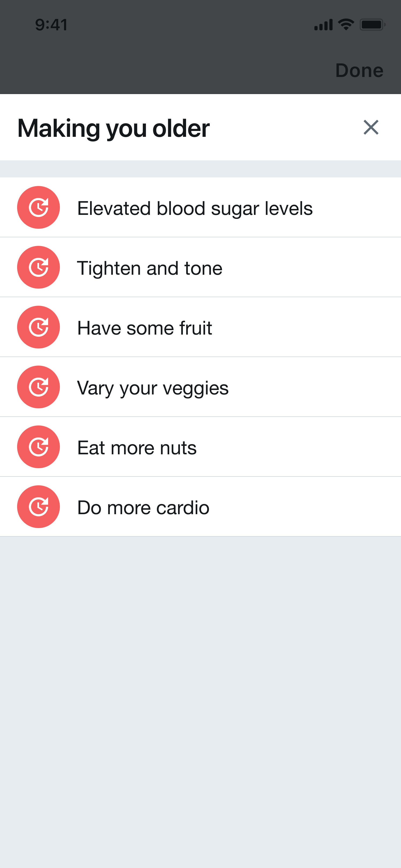The width and height of the screenshot is (401, 868).
Task: Close the Making you older panel
Action: (x=371, y=127)
